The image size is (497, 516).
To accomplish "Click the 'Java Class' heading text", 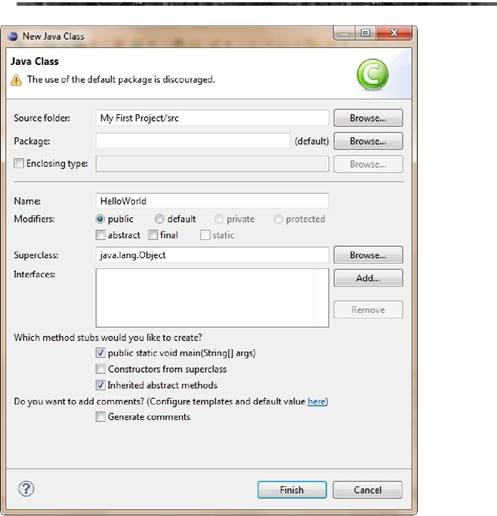I will 35,61.
